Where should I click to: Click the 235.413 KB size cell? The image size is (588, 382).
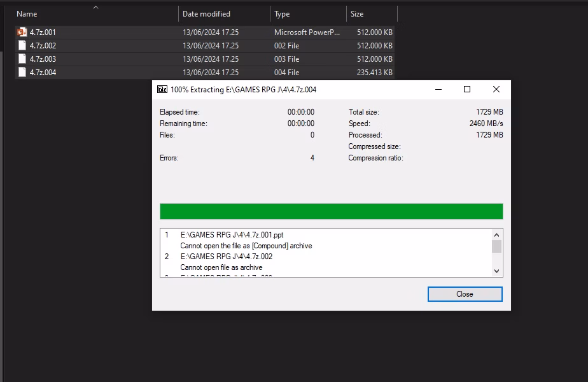[374, 73]
